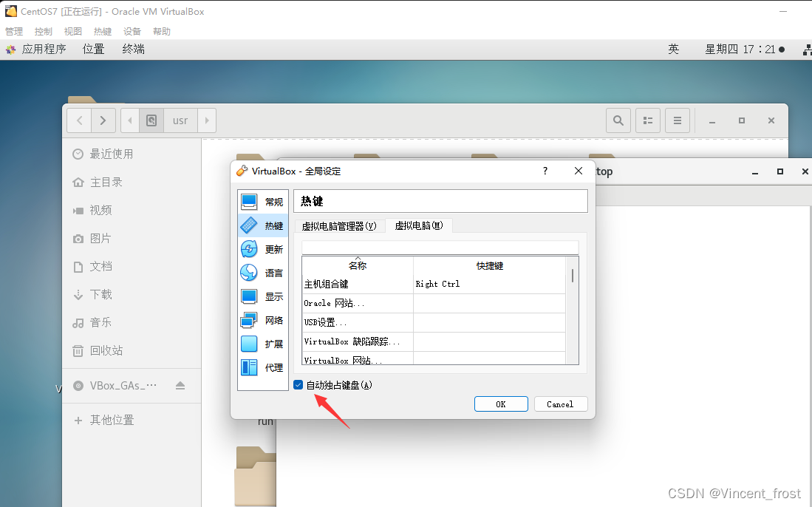Click the help question mark in dialog
This screenshot has width=812, height=507.
545,171
